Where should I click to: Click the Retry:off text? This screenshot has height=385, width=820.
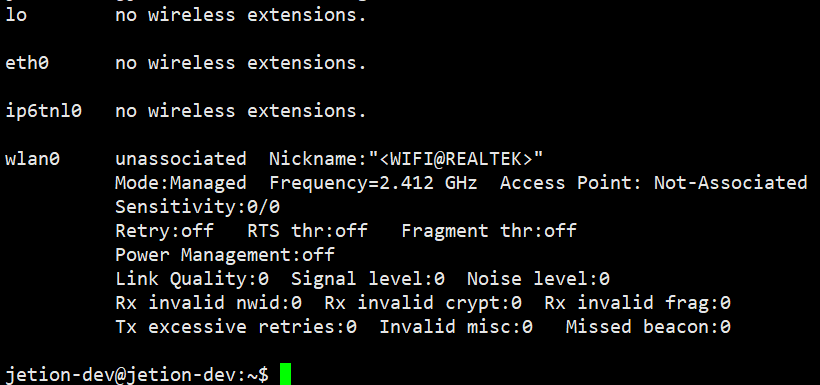[x=164, y=231]
